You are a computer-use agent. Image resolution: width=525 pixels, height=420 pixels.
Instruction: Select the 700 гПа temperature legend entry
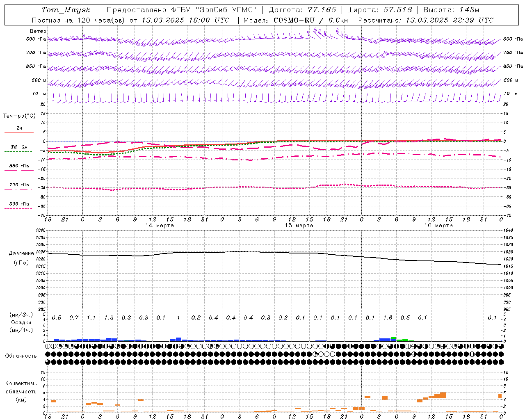click(x=19, y=185)
